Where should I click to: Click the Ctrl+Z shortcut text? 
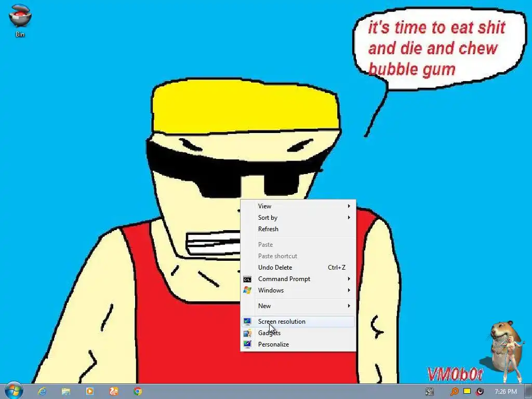pos(337,268)
